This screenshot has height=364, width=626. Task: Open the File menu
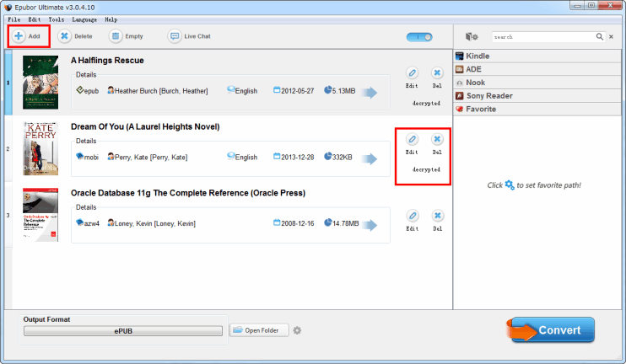click(14, 19)
